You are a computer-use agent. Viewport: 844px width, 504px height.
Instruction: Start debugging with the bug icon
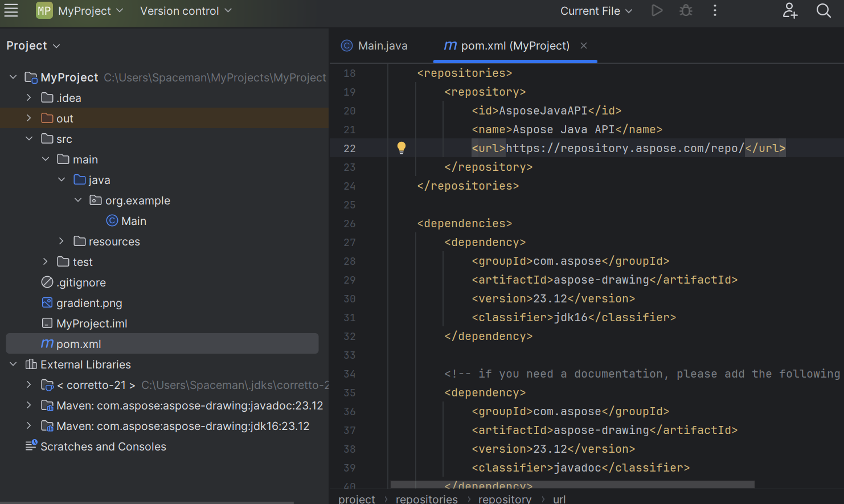click(x=686, y=10)
